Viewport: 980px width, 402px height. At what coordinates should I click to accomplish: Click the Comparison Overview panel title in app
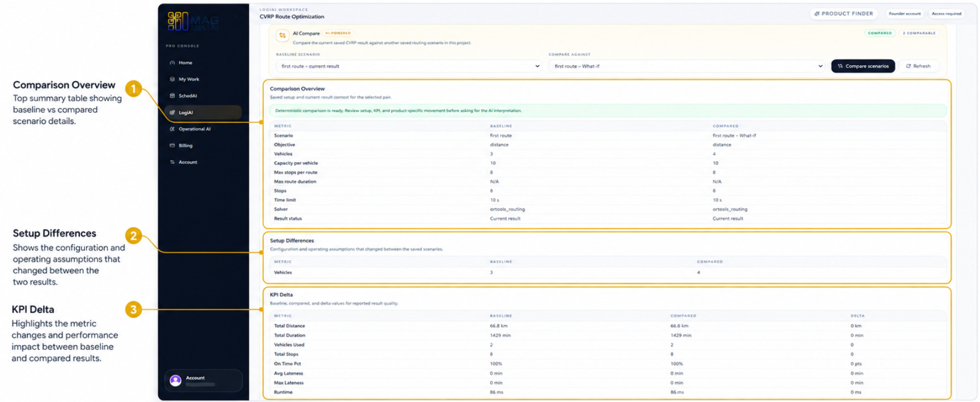297,89
